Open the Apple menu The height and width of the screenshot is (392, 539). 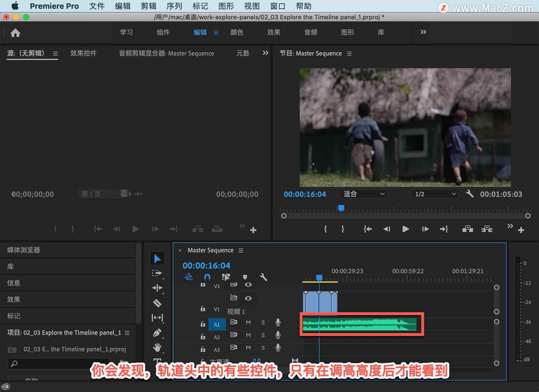coord(15,6)
